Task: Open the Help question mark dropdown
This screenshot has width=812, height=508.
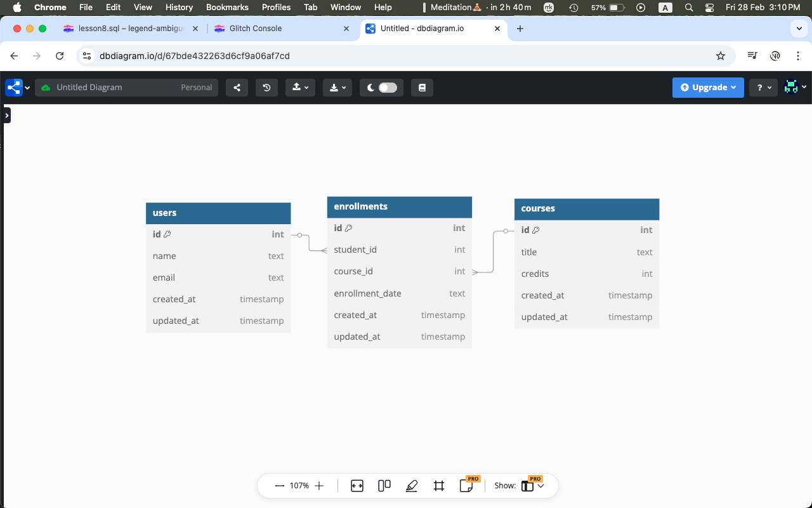Action: click(x=764, y=88)
